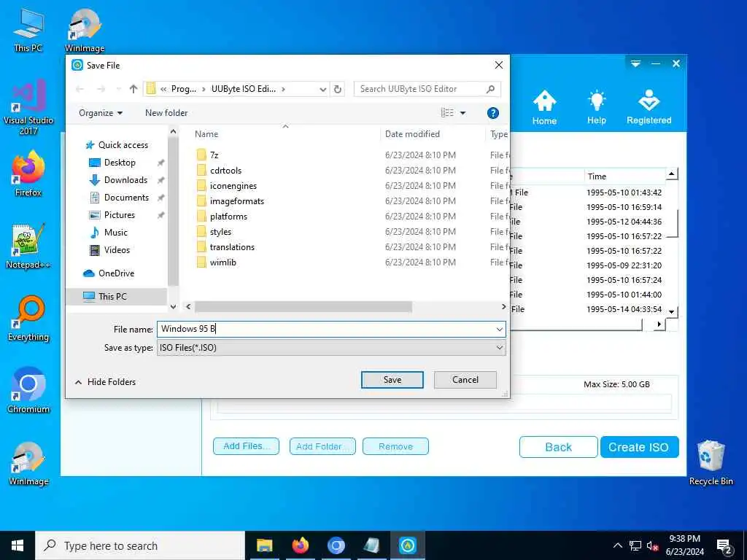The width and height of the screenshot is (747, 560).
Task: Click Add Folder in UUByte
Action: coord(322,446)
